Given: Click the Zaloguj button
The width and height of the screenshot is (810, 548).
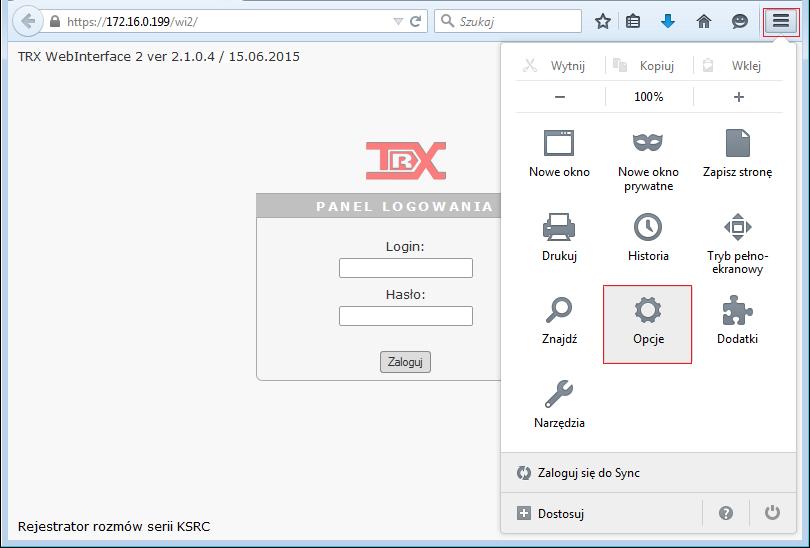Looking at the screenshot, I should [406, 362].
